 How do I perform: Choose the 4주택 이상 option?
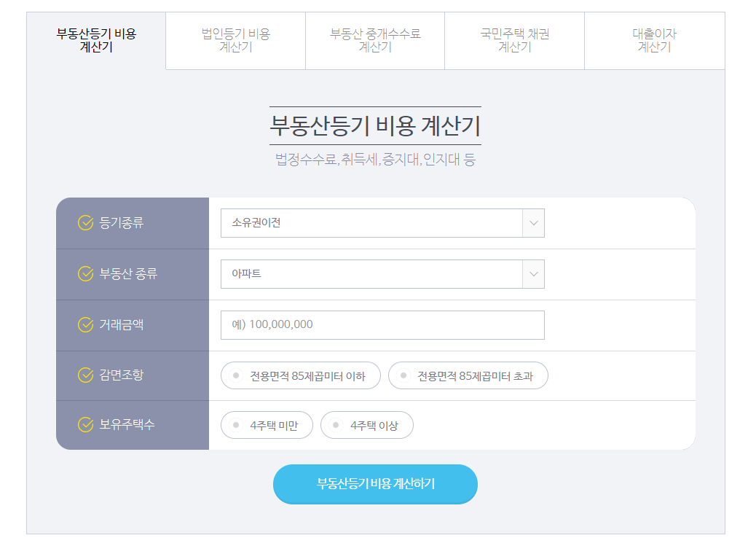367,425
